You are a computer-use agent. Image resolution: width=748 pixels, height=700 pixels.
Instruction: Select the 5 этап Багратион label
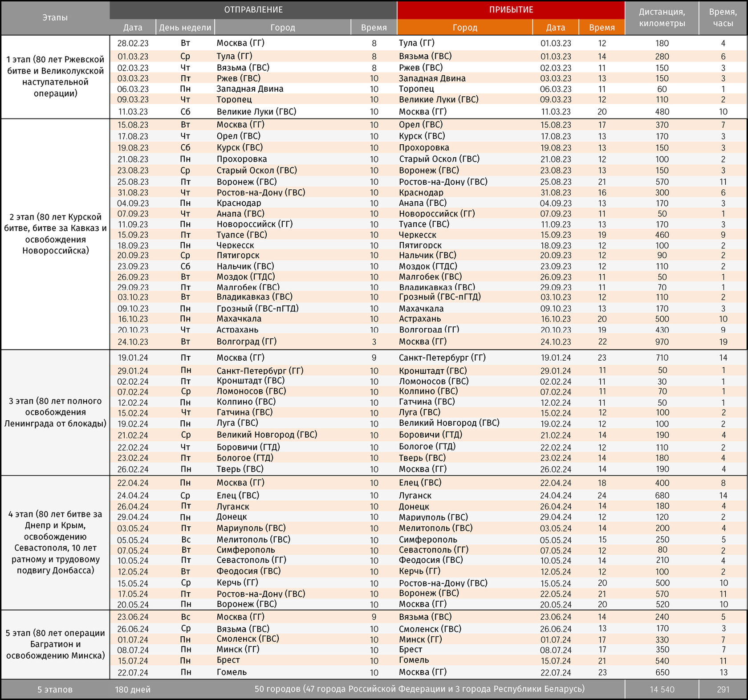tap(55, 644)
